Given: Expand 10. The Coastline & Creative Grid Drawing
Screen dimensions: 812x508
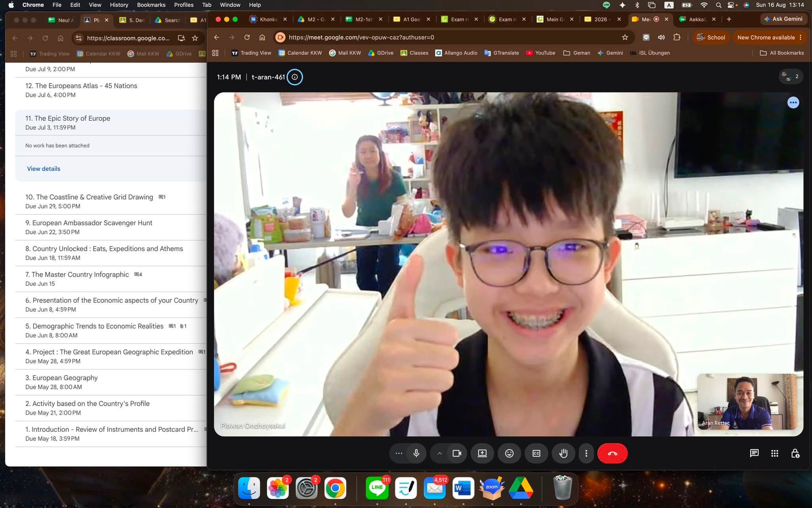Looking at the screenshot, I should [111, 201].
